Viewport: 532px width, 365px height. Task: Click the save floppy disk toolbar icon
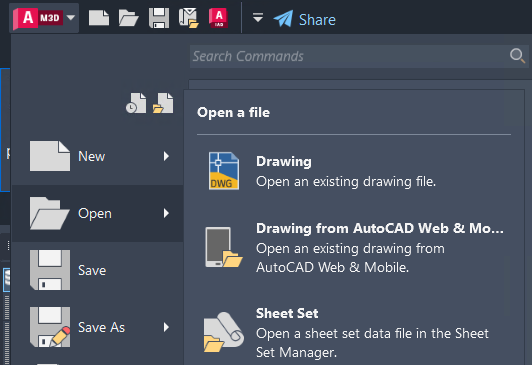159,18
